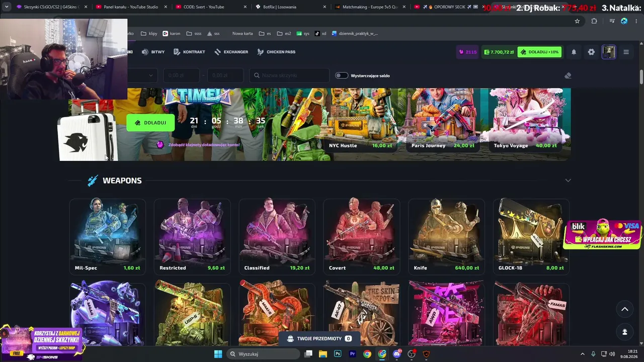Open the TWOJE PRZEDMIOTY inventory bar
The width and height of the screenshot is (644, 362).
(x=319, y=339)
